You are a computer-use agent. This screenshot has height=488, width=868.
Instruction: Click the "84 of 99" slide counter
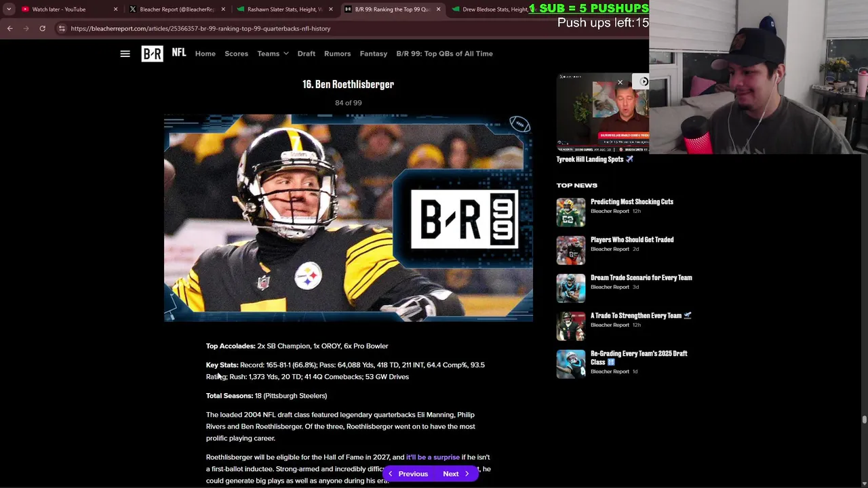pyautogui.click(x=349, y=103)
